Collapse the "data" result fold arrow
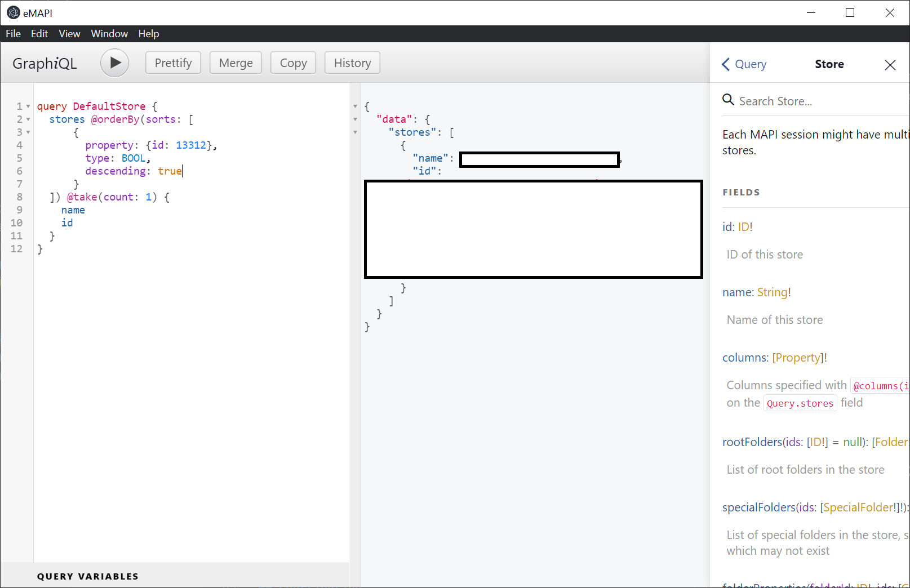The height and width of the screenshot is (588, 910). click(355, 119)
